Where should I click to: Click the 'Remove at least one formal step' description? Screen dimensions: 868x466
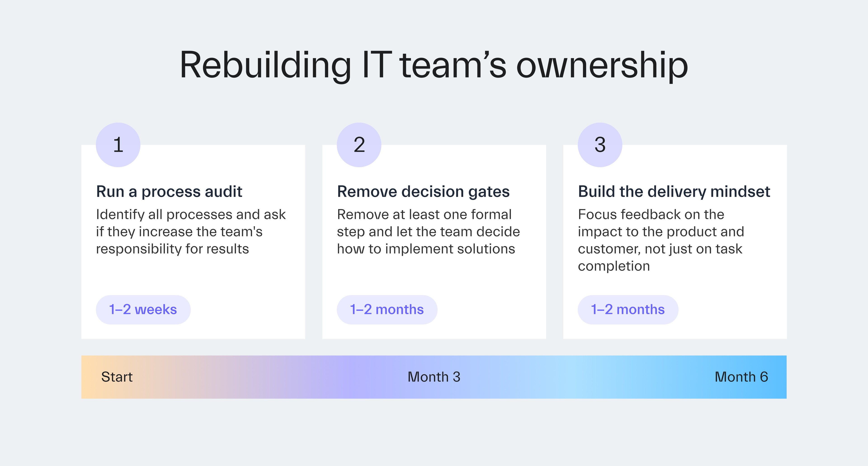pyautogui.click(x=424, y=214)
